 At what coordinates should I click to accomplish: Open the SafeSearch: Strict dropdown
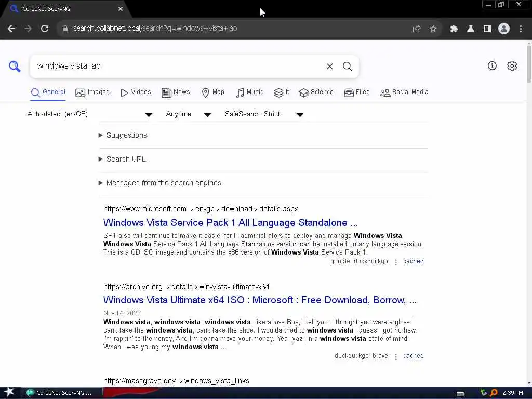[x=264, y=114]
